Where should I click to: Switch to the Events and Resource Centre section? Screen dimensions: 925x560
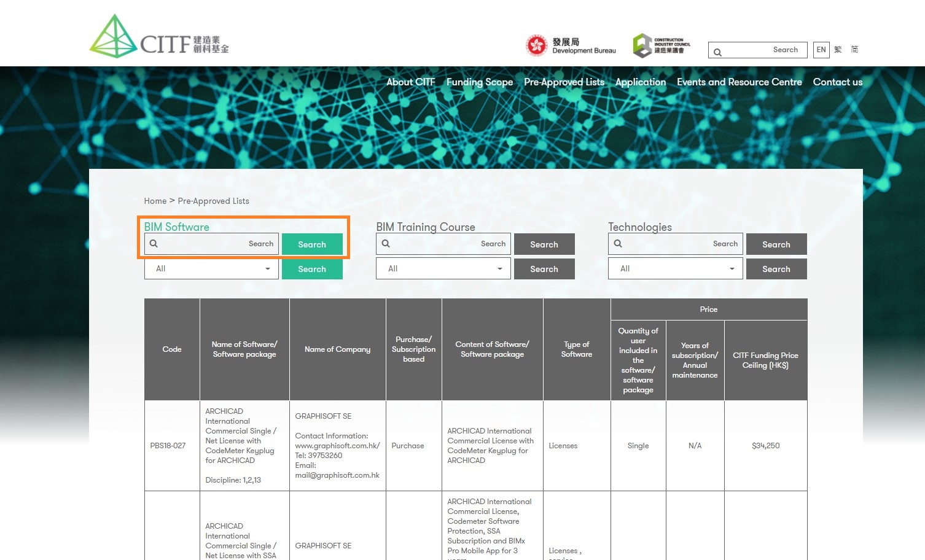click(x=739, y=82)
